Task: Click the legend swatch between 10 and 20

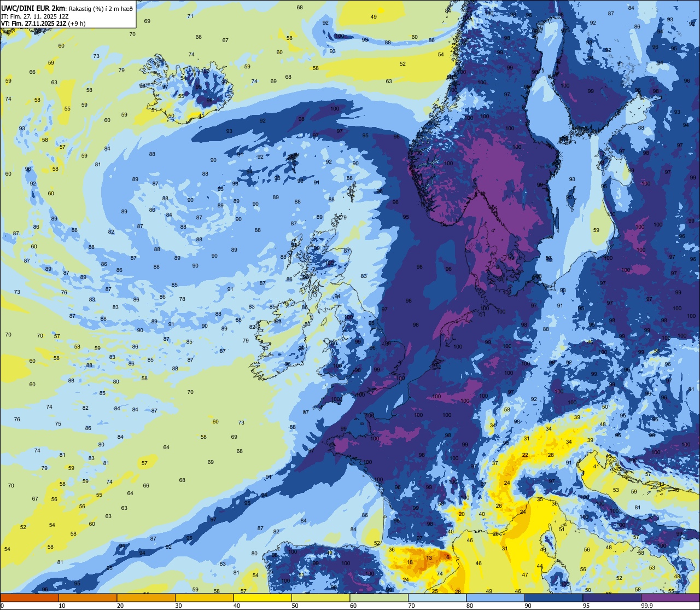Action: click(x=87, y=597)
